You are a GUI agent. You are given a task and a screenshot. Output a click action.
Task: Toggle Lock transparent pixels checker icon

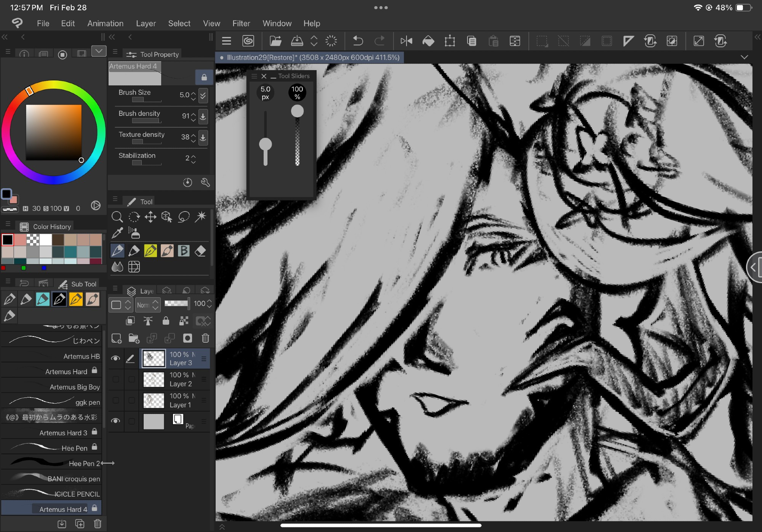click(x=184, y=320)
